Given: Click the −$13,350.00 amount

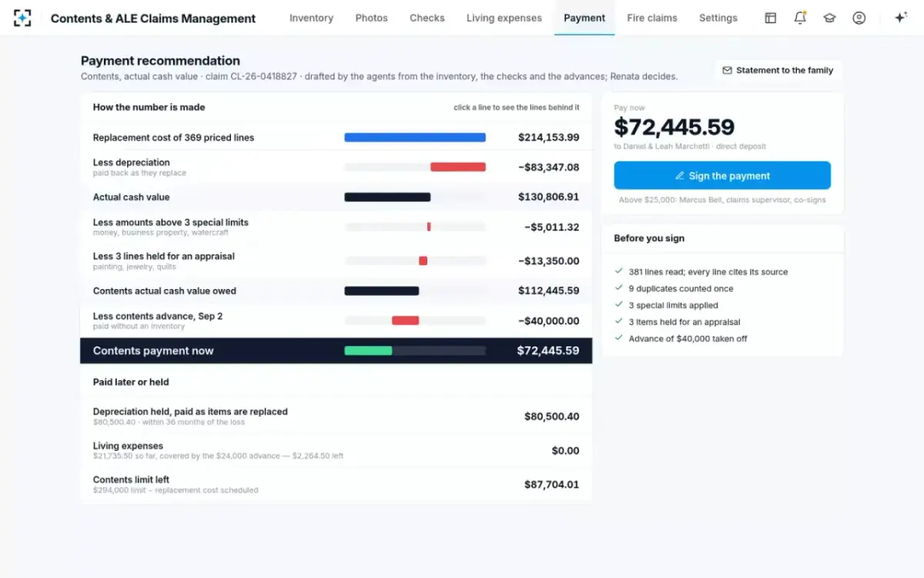Looking at the screenshot, I should click(548, 260).
